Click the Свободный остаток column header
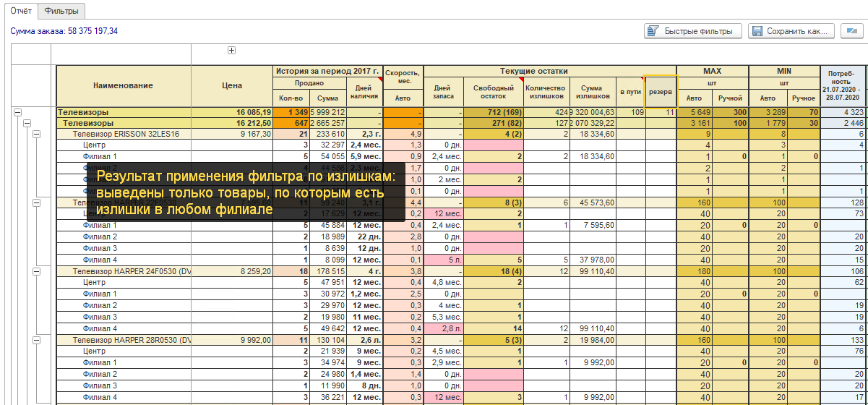Image resolution: width=868 pixels, height=405 pixels. (x=494, y=92)
